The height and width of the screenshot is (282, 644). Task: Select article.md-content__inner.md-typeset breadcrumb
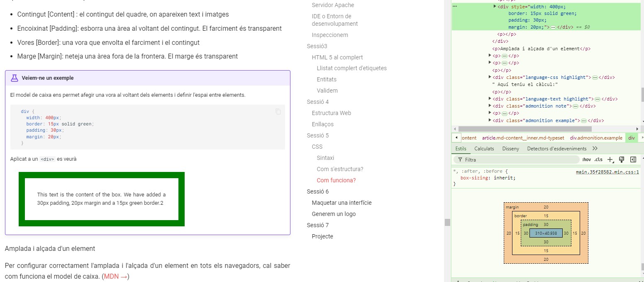(523, 138)
